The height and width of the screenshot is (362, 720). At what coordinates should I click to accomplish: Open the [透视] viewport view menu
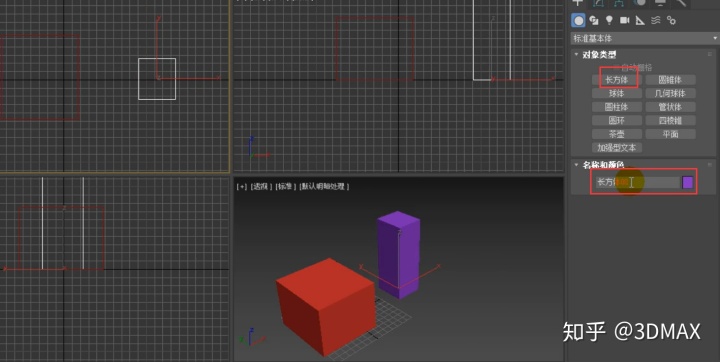coord(260,187)
